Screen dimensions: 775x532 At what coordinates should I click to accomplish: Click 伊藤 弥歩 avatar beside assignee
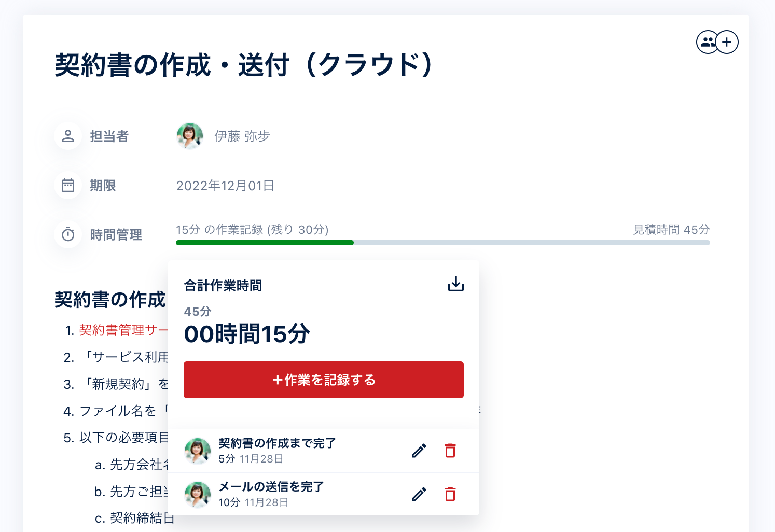click(190, 136)
